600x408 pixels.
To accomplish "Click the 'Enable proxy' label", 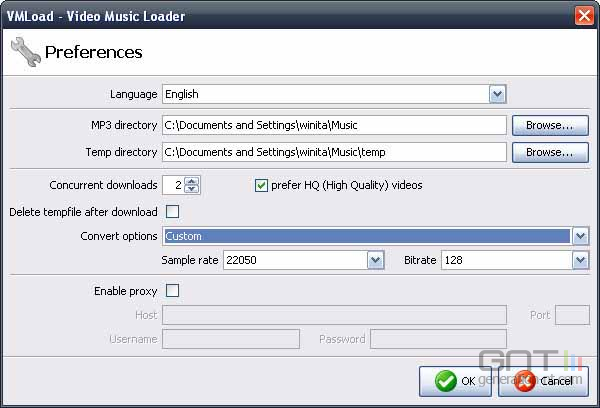I will tap(126, 291).
